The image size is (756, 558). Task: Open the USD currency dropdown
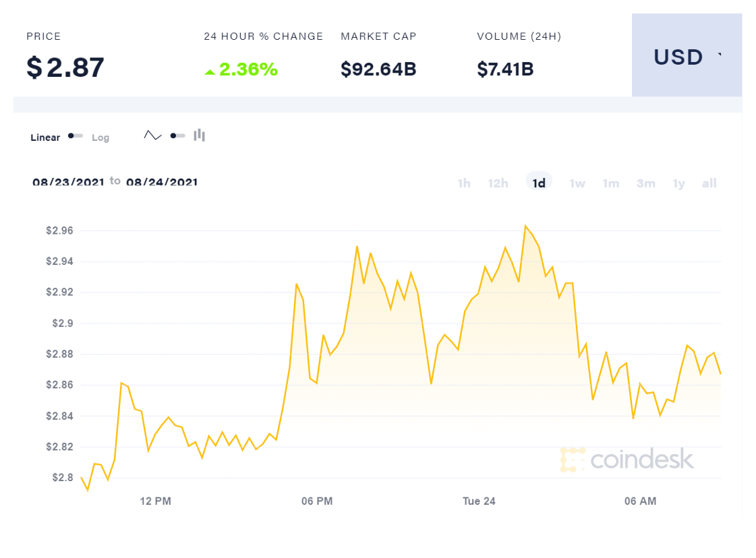pos(687,57)
